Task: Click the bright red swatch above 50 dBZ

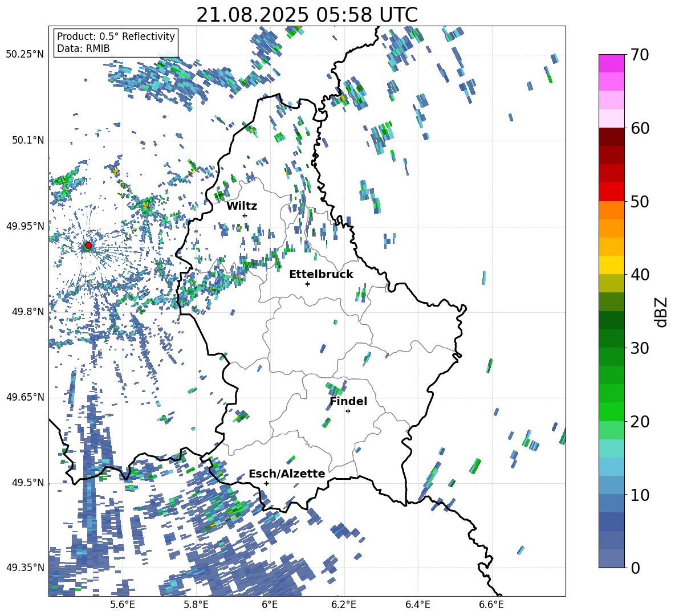Action: click(611, 192)
